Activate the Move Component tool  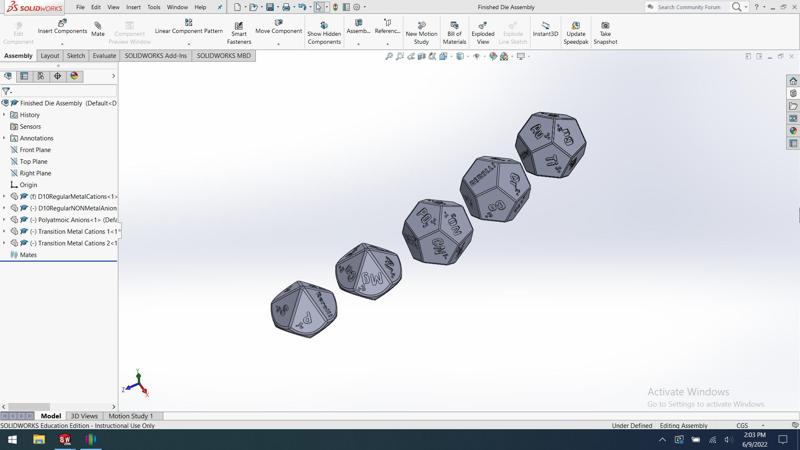[279, 27]
